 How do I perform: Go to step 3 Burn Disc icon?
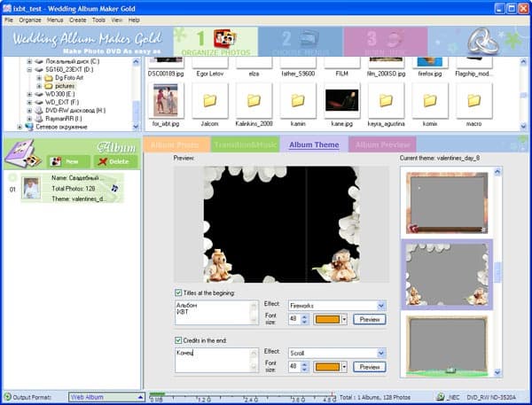click(x=395, y=39)
